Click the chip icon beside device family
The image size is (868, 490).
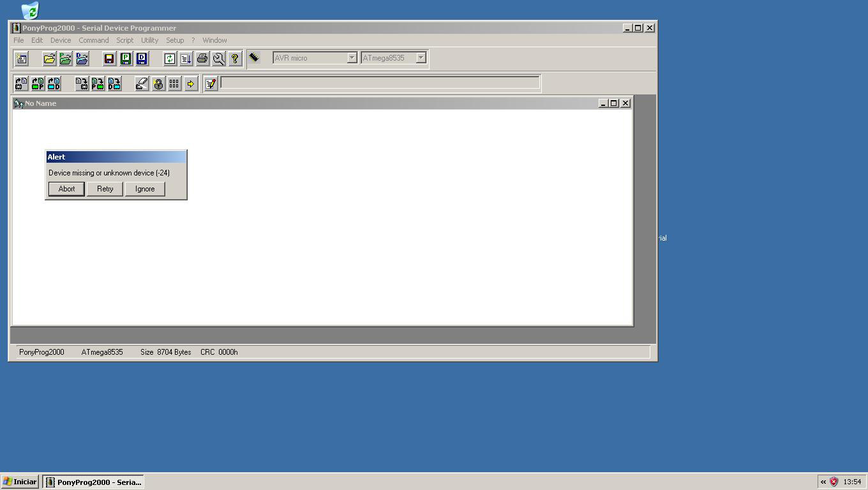pos(254,57)
